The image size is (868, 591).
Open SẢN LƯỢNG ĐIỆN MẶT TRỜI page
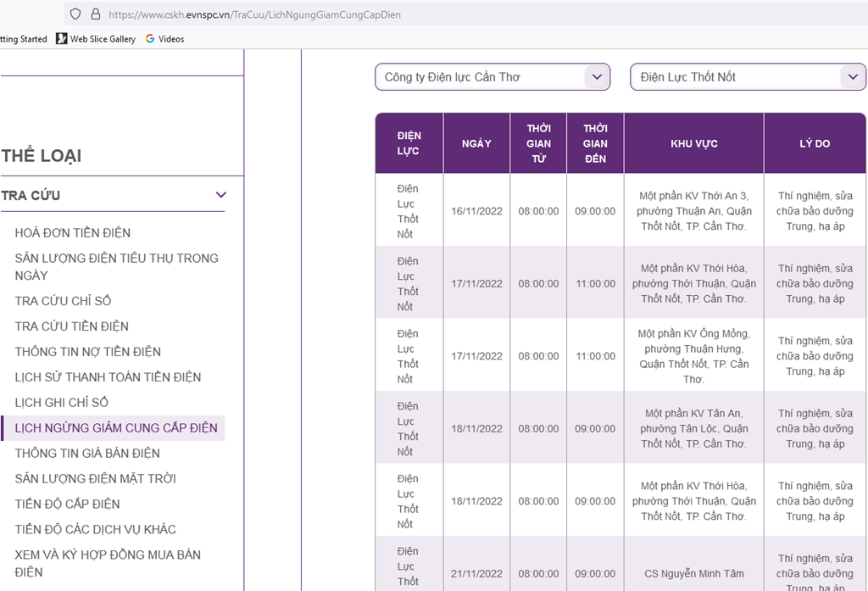tap(95, 479)
